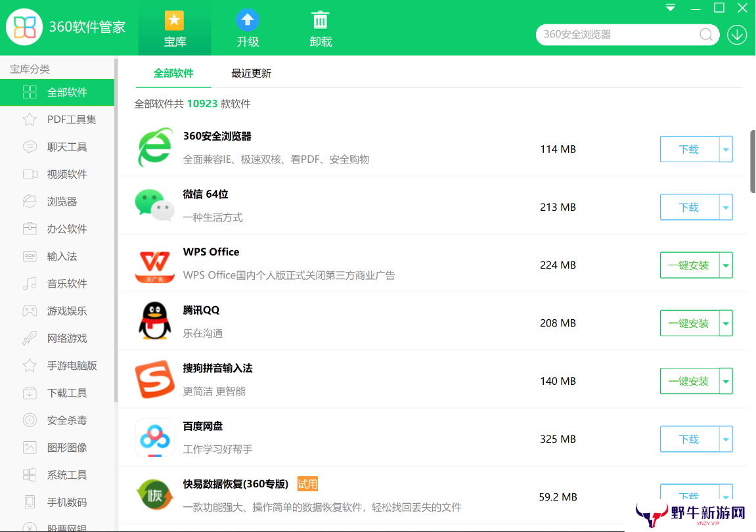Click the 百度网盘 app icon

point(154,437)
